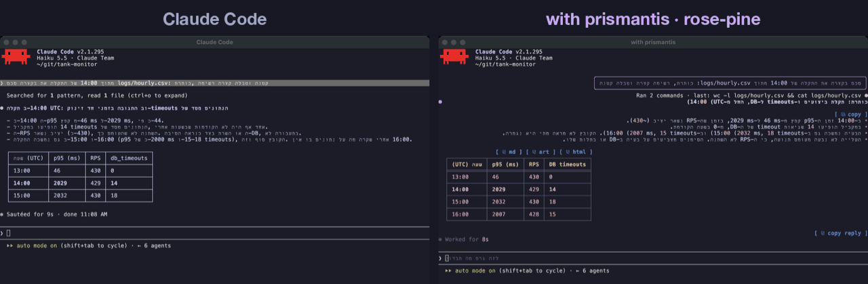Click the Claude mascot logo in Claude Code window
Image resolution: width=868 pixels, height=284 pixels.
tap(16, 57)
